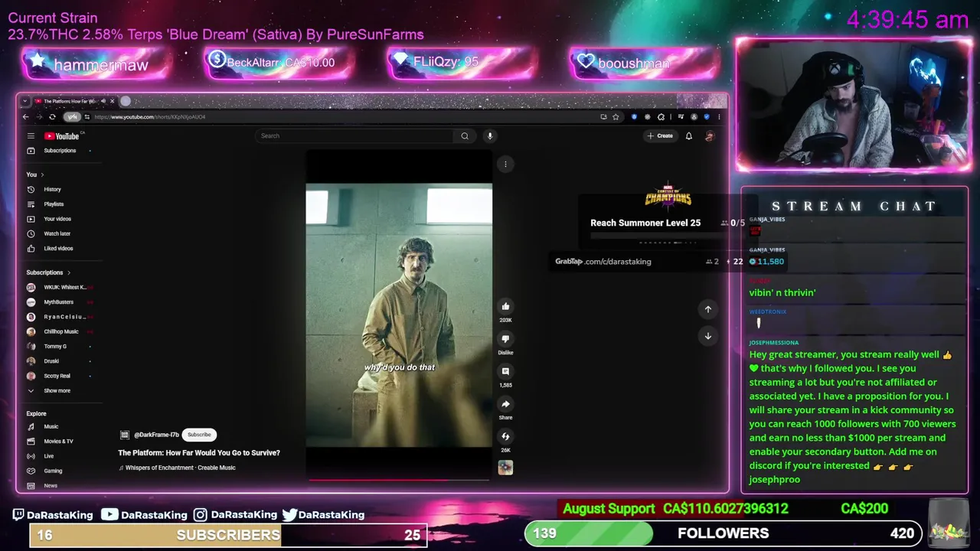This screenshot has height=551, width=980.
Task: Go back in the browser
Action: (25, 117)
